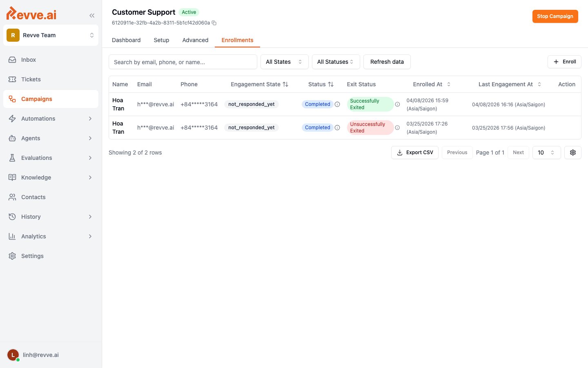Click the History clock icon
The image size is (588, 368).
coord(12,217)
